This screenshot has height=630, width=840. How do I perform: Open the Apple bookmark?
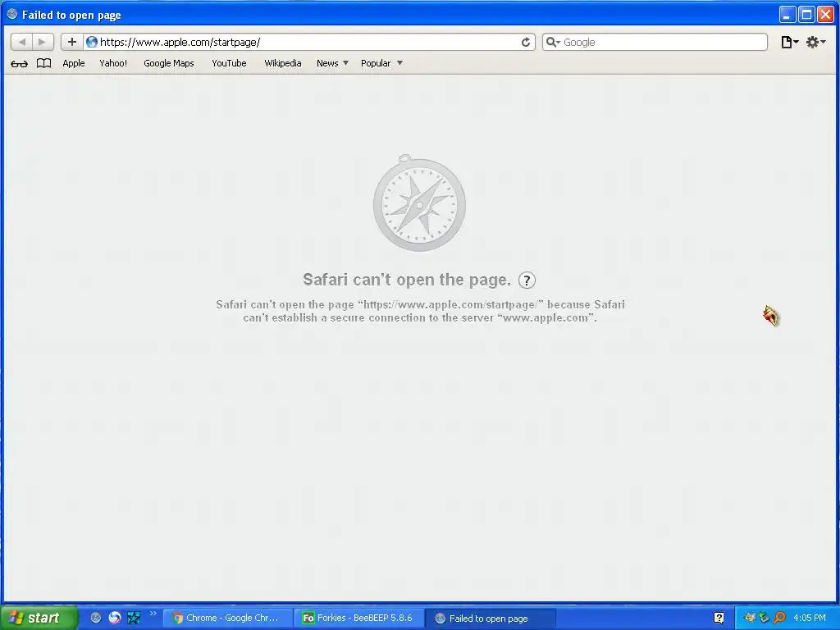[x=73, y=63]
